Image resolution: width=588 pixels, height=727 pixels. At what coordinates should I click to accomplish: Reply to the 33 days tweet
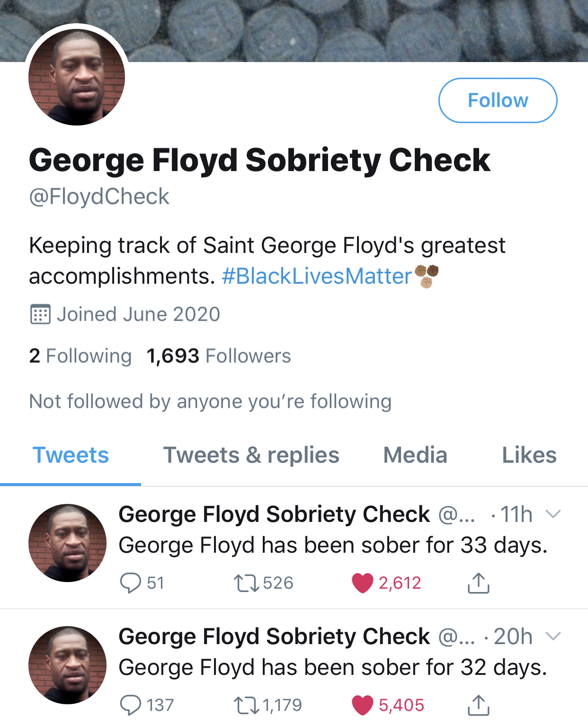point(131,583)
